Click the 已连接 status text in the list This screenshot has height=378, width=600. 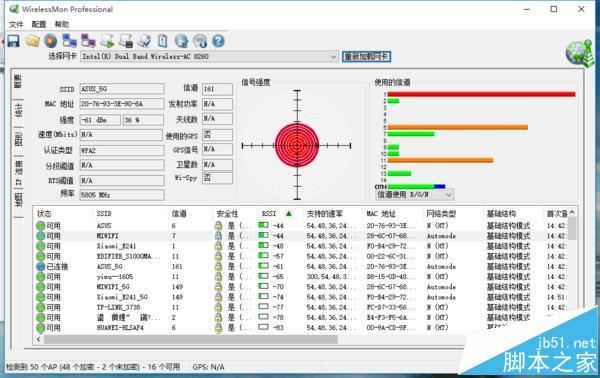click(57, 266)
